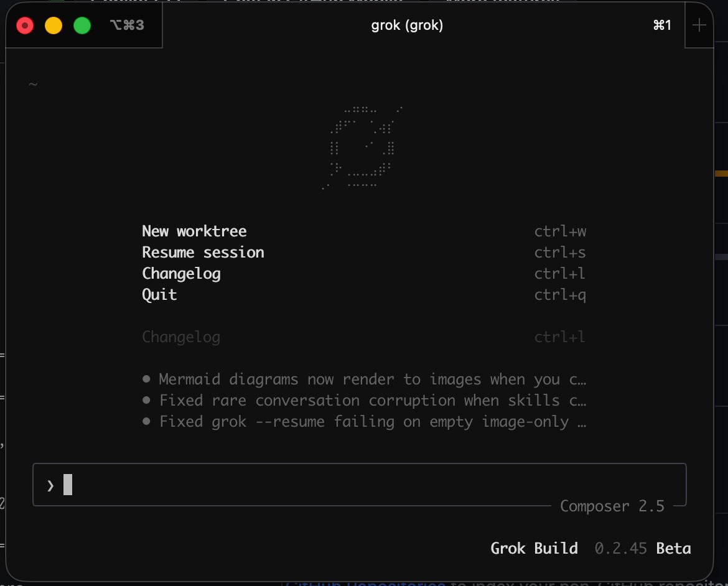Click the grok logo ASCII art
Screen dimensions: 728x586
pos(363,147)
